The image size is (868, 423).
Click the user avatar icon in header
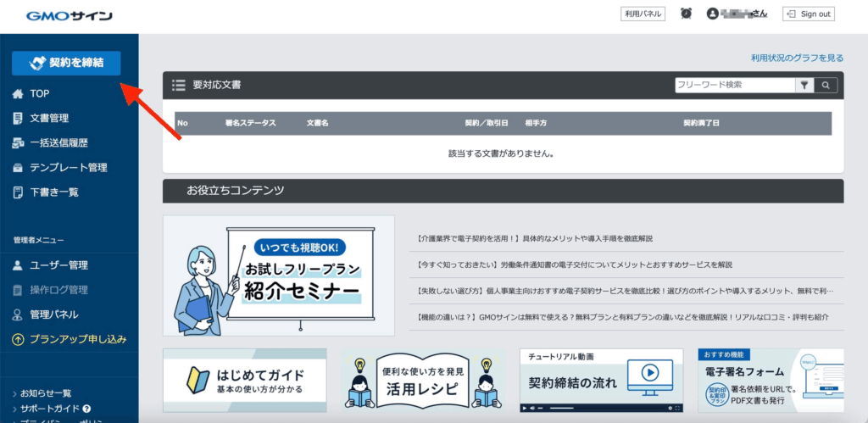pyautogui.click(x=712, y=14)
